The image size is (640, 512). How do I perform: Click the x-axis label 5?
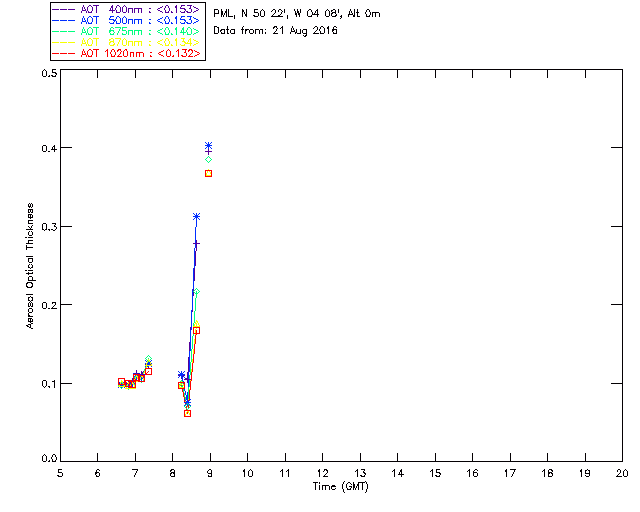[60, 473]
